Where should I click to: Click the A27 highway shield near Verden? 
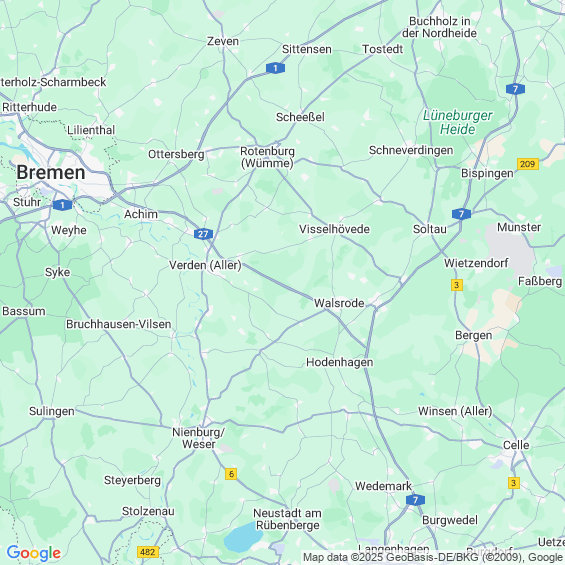tap(203, 234)
